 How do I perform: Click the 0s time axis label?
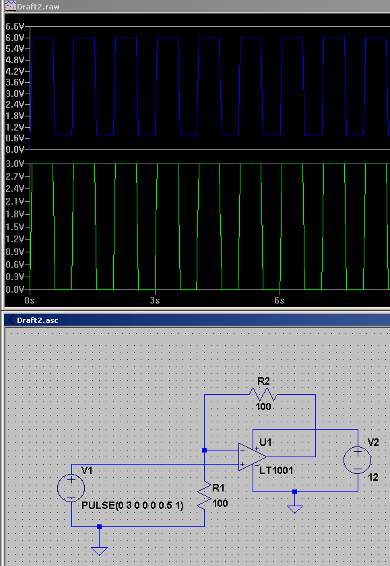tap(30, 300)
